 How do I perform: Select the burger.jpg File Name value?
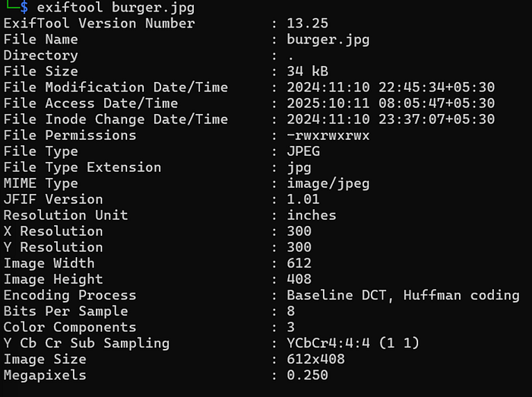point(328,40)
